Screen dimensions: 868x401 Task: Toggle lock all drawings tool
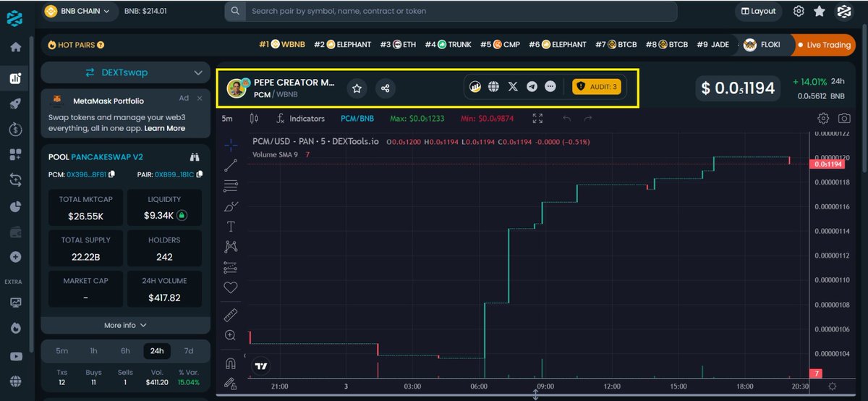click(231, 383)
